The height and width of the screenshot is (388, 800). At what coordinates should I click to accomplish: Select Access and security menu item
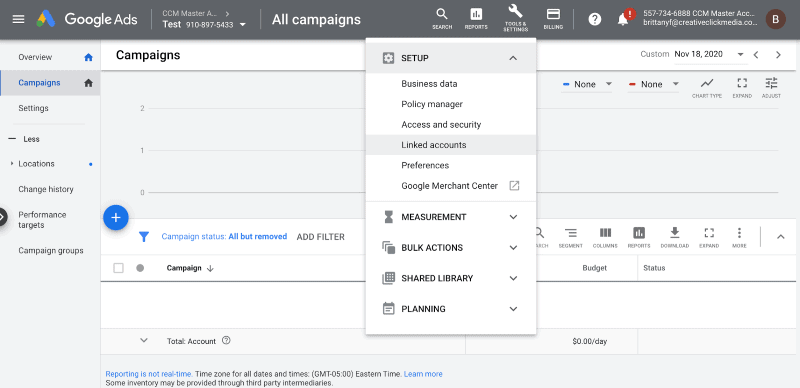point(451,125)
